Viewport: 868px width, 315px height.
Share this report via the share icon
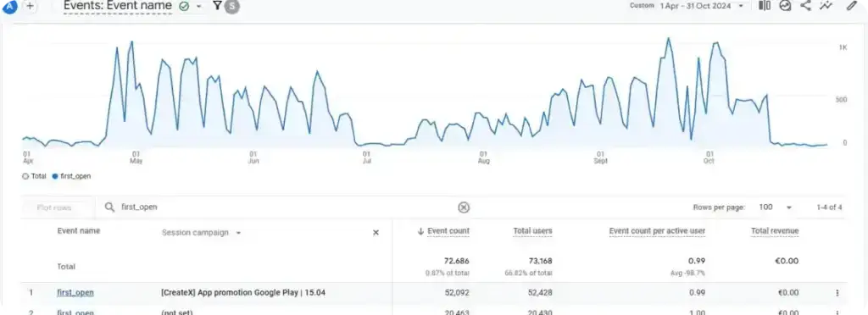(x=805, y=6)
